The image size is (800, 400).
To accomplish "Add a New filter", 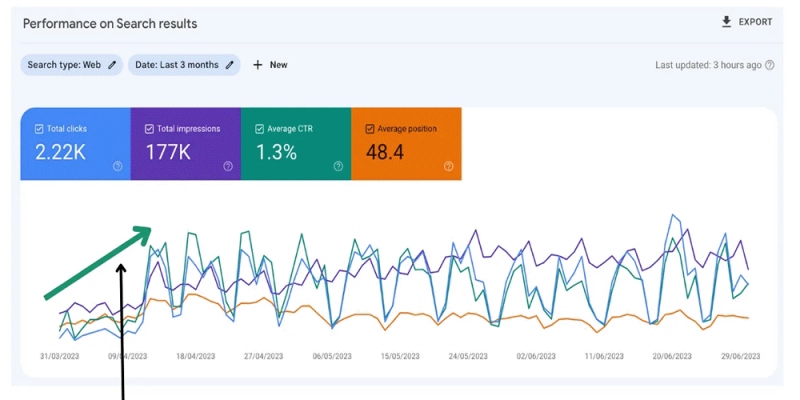I will (270, 65).
